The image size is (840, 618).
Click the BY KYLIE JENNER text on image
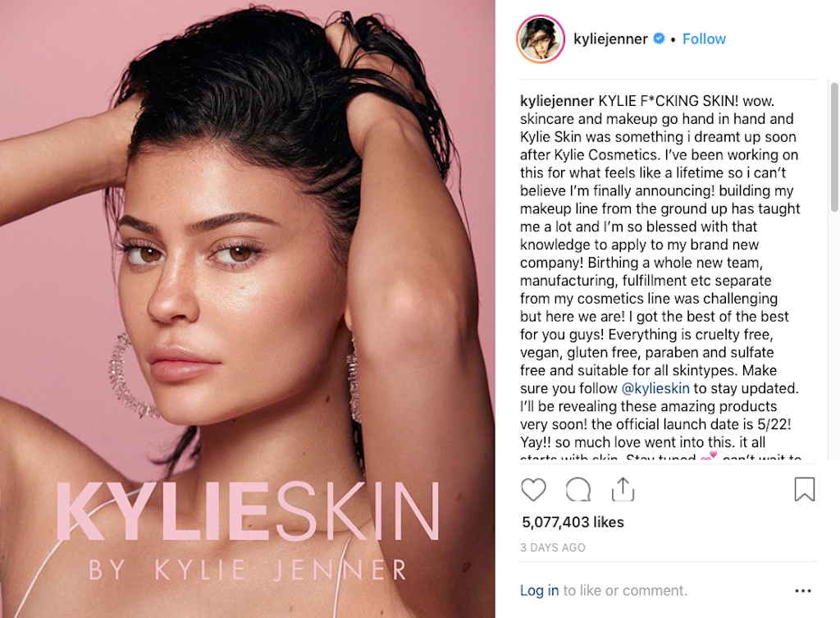click(x=248, y=570)
